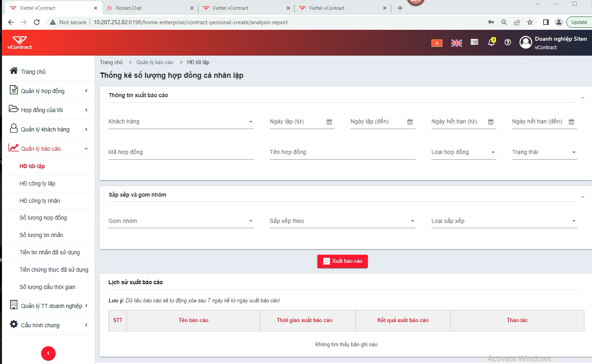Switch language with the UK flag icon
Viewport: 592px width, 364px height.
click(x=457, y=43)
